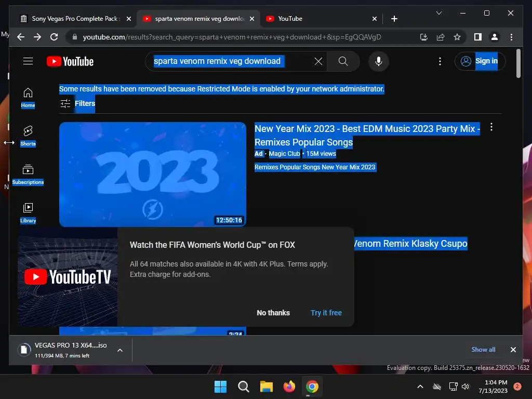Click the page vertical scrollbar
This screenshot has height=399, width=532.
(x=518, y=63)
